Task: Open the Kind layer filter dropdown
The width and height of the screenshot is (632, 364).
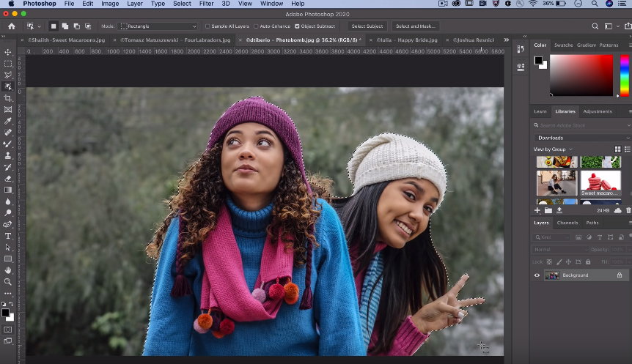Action: pyautogui.click(x=552, y=237)
